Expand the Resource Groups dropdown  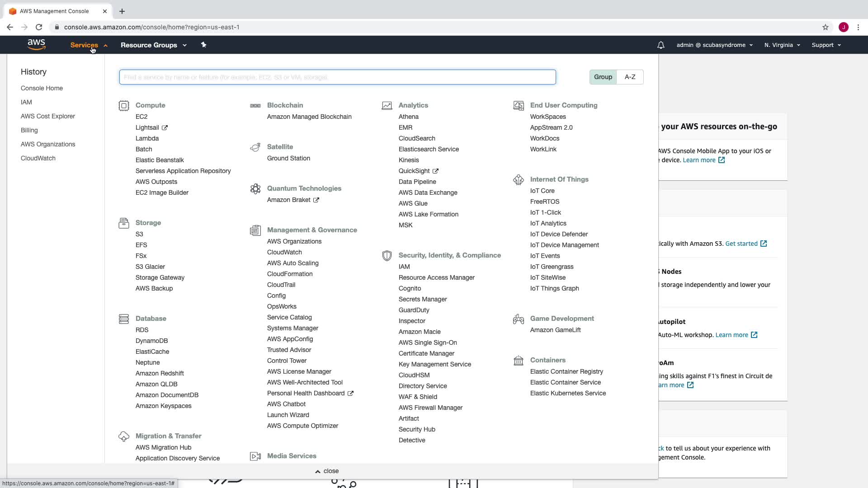click(153, 45)
